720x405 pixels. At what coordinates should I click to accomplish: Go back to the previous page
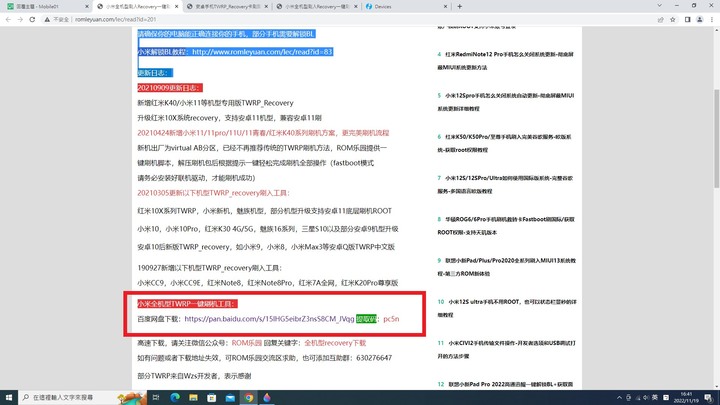click(8, 19)
